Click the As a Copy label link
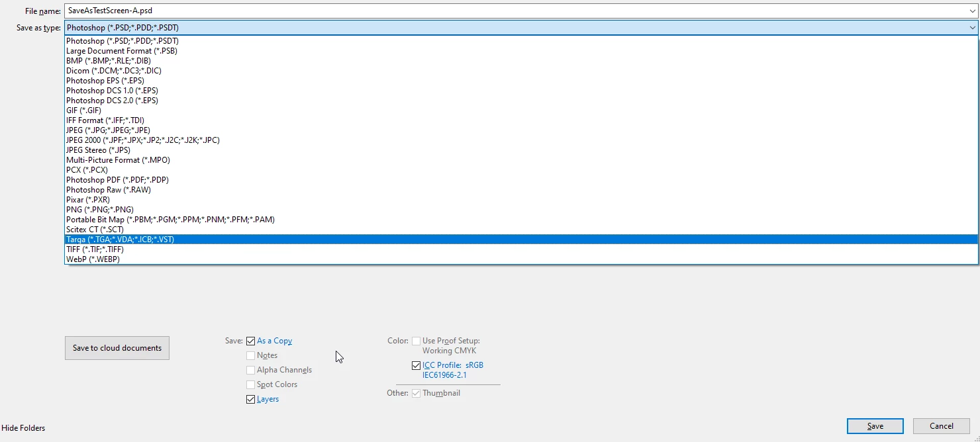Image resolution: width=980 pixels, height=442 pixels. pyautogui.click(x=274, y=341)
